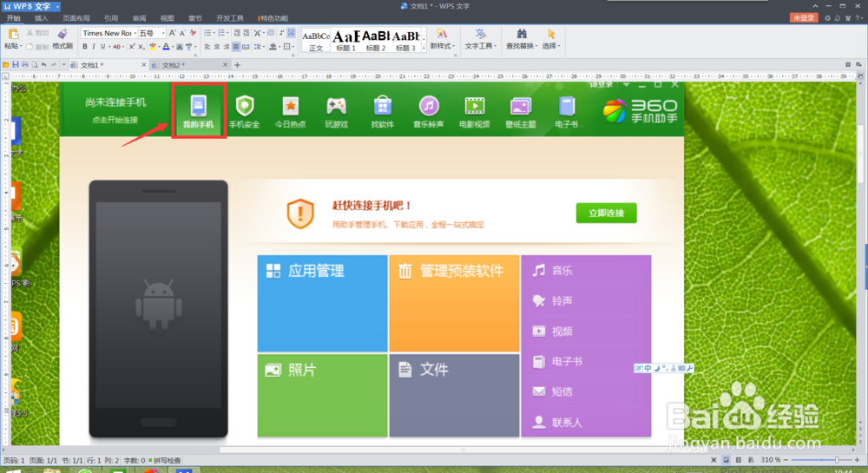Viewport: 868px width, 473px height.
Task: Click the text highlight color button
Action: coord(152,47)
